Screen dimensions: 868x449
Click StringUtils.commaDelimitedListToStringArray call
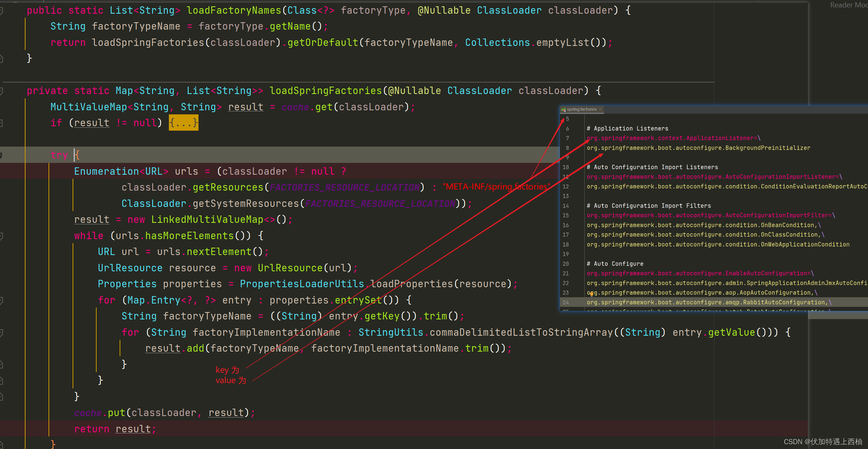coord(485,332)
